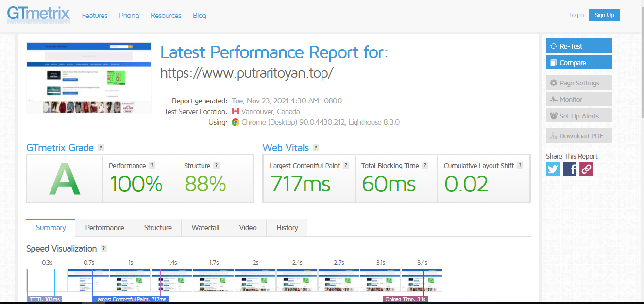Click the Chrome (Desktop) browser version text
The image size is (644, 304).
tap(321, 122)
